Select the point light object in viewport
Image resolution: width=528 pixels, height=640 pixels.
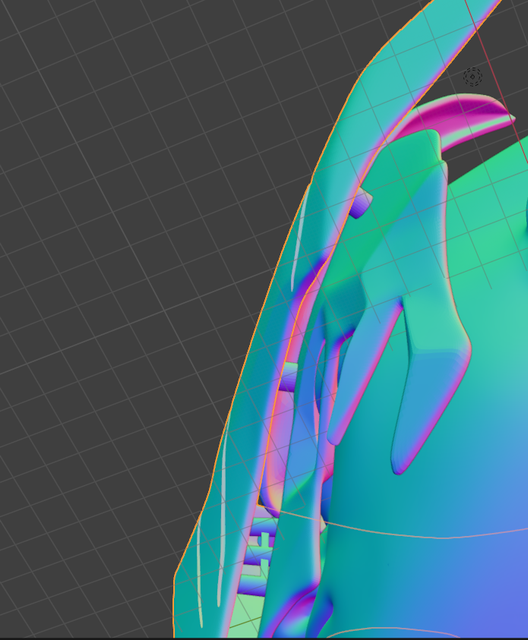click(x=473, y=76)
